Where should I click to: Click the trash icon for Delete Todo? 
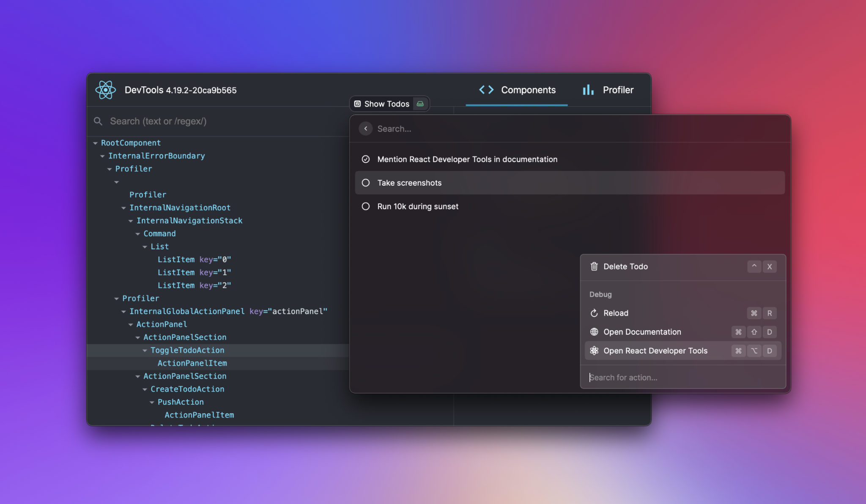pos(594,266)
